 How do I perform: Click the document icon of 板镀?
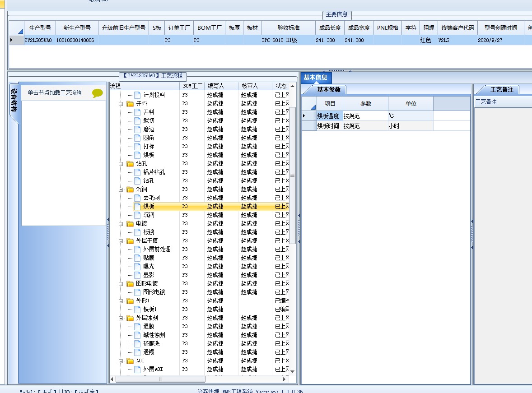click(137, 232)
